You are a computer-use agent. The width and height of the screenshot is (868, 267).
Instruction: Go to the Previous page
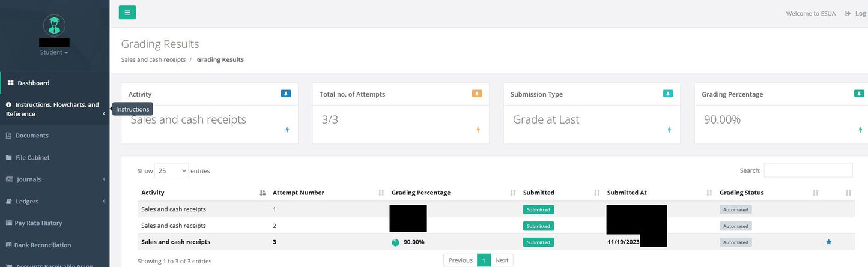pyautogui.click(x=460, y=260)
